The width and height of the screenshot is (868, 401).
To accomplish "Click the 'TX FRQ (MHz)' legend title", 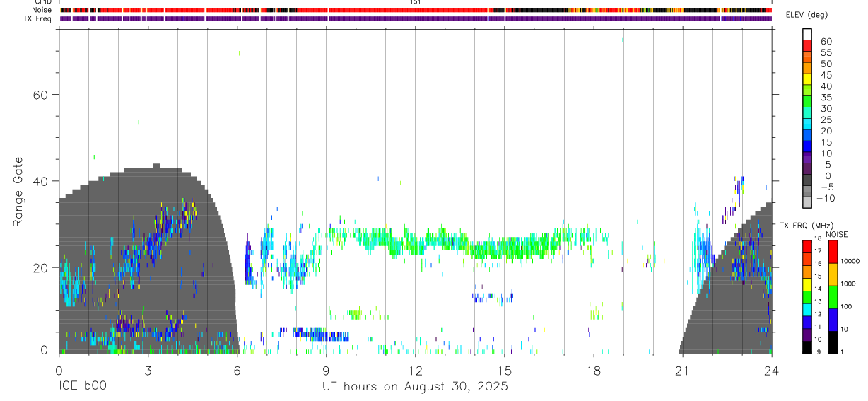I will [807, 226].
